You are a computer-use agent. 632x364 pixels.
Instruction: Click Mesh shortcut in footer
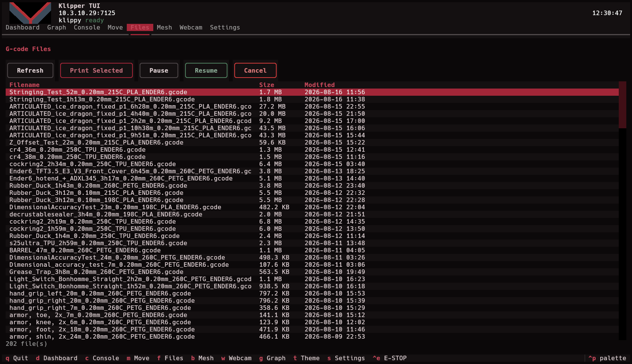point(202,358)
